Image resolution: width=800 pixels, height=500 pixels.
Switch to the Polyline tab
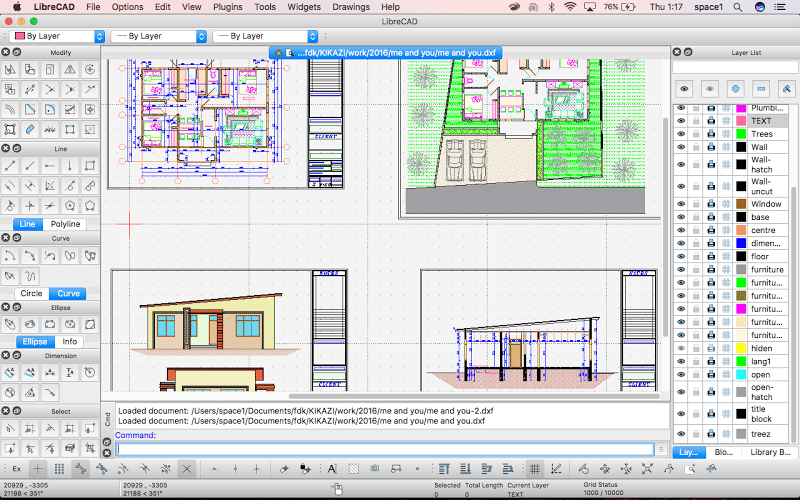[66, 224]
